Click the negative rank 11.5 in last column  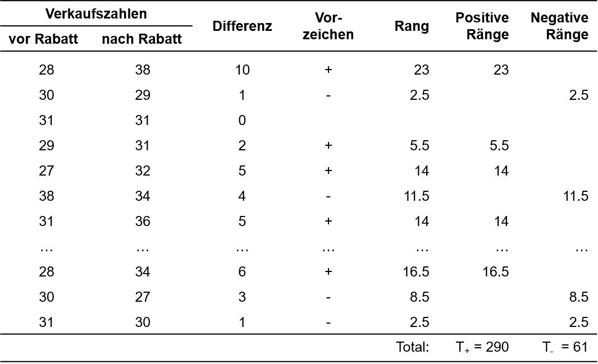click(576, 196)
